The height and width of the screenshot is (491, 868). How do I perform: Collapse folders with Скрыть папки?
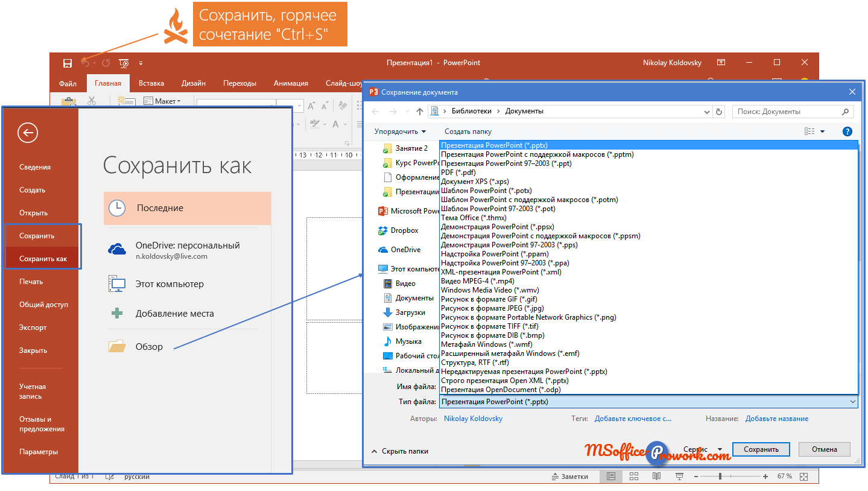tap(399, 451)
